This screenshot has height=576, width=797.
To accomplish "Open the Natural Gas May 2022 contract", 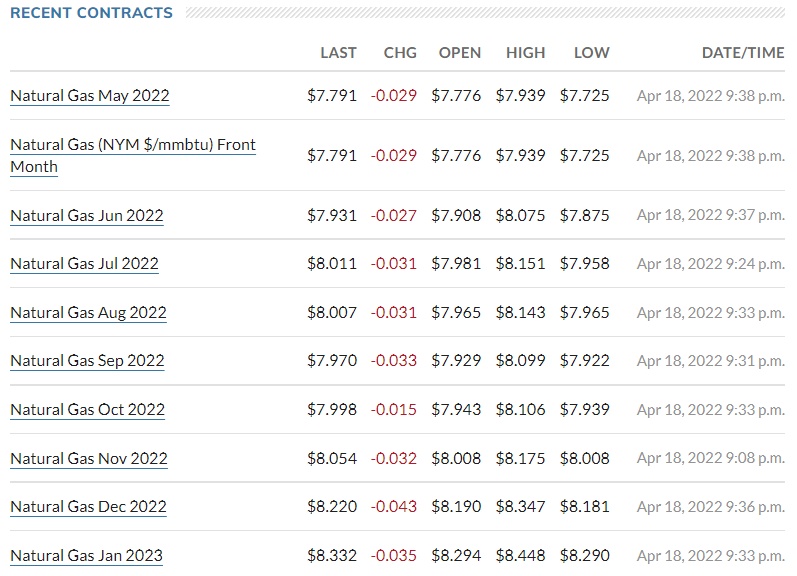I will pyautogui.click(x=90, y=96).
